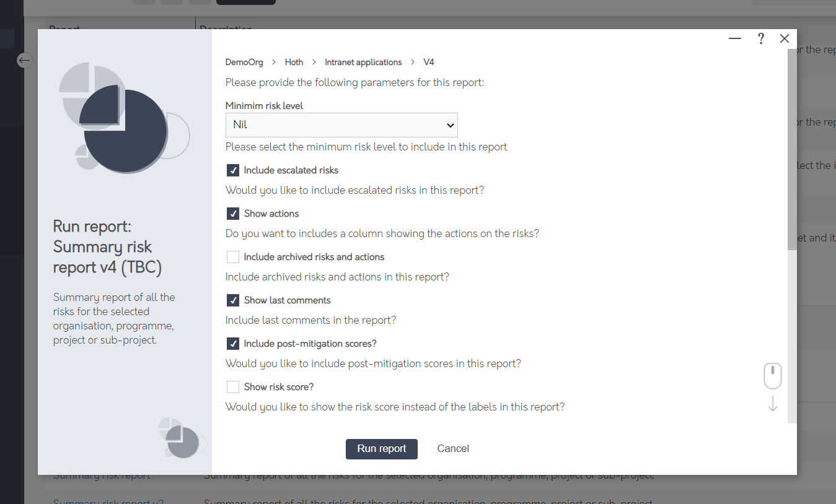Minimize the Run report dialog

pos(735,38)
